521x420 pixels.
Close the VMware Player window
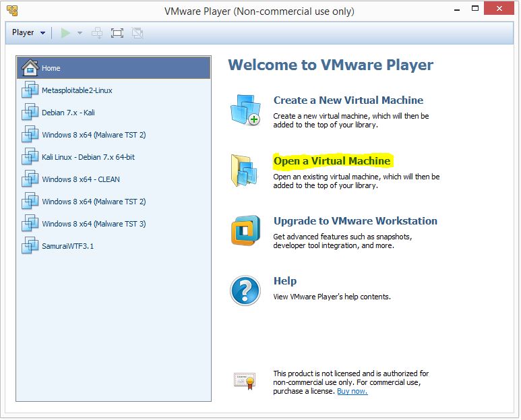coord(499,8)
